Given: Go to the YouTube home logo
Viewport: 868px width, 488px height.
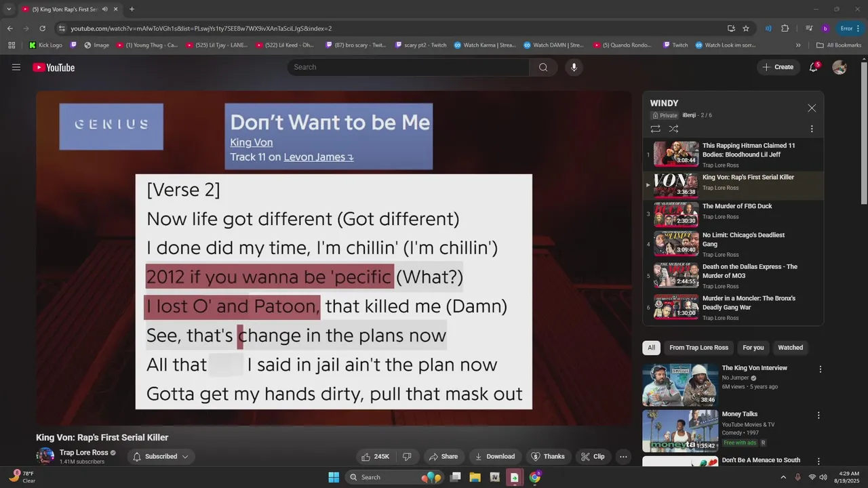Looking at the screenshot, I should click(54, 67).
